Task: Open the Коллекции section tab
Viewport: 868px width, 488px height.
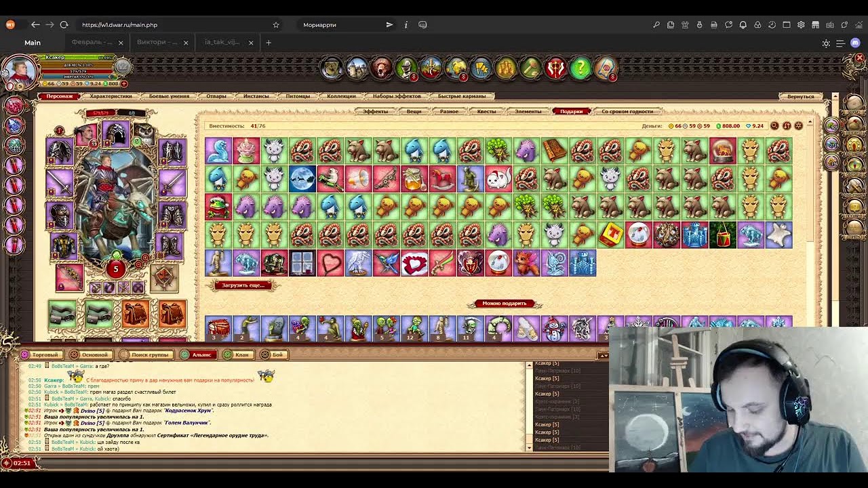Action: pos(341,96)
